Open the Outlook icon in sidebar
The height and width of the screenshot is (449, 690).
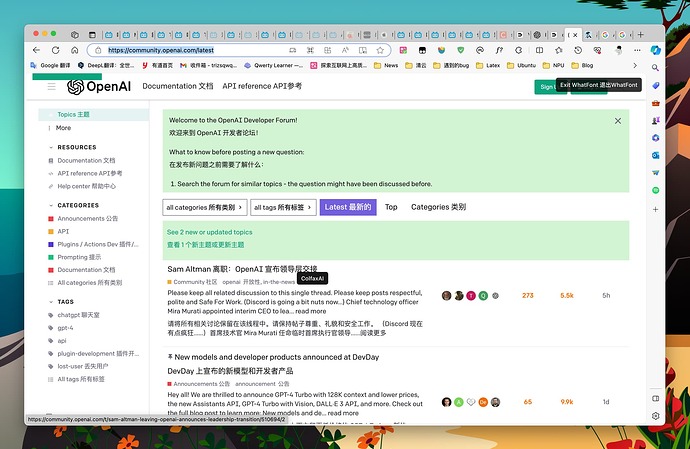coord(656,155)
